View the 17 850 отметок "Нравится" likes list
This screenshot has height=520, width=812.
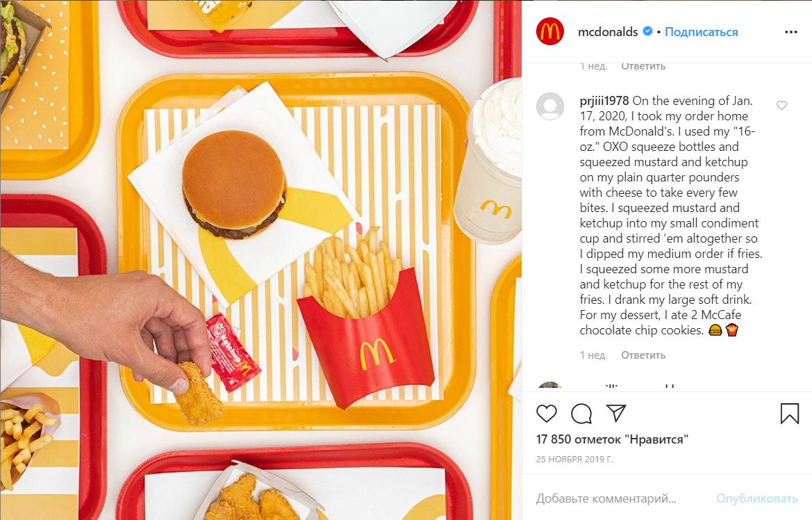tap(612, 439)
